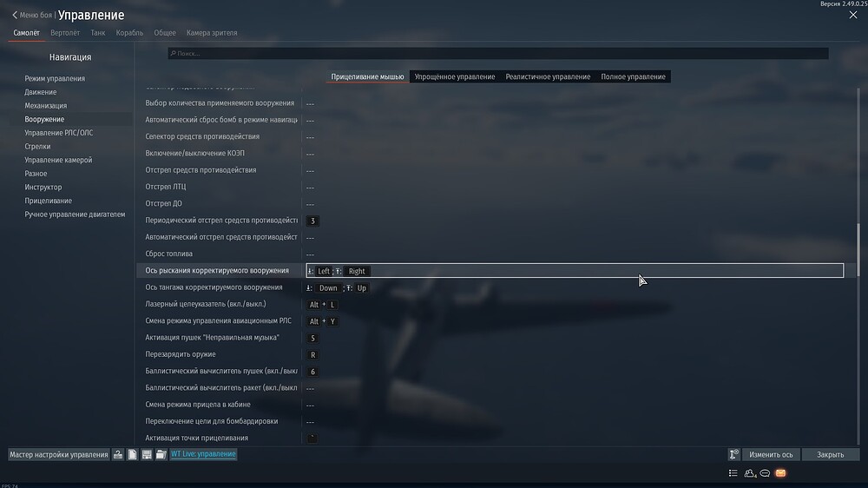Select Управление РЛС/ОЛС in navigation
868x488 pixels.
(x=56, y=133)
